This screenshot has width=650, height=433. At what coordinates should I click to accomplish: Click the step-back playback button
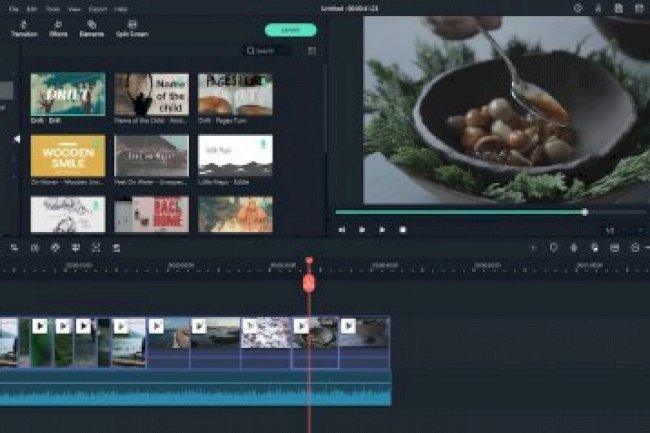click(x=342, y=230)
